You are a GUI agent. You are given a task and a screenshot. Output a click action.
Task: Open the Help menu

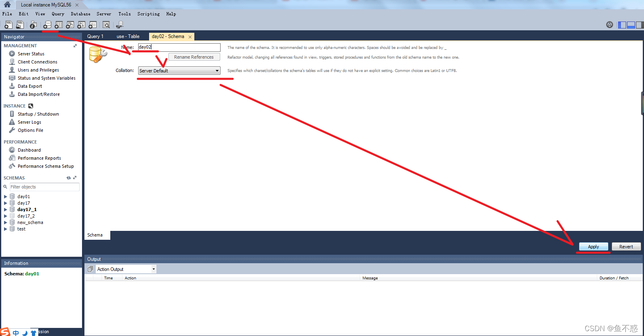tap(171, 14)
